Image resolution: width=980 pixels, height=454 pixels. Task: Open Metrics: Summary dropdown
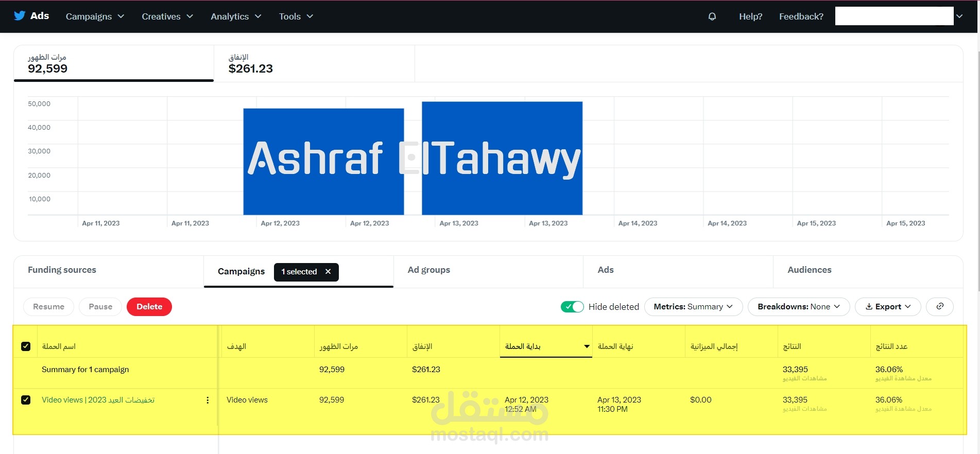coord(693,306)
